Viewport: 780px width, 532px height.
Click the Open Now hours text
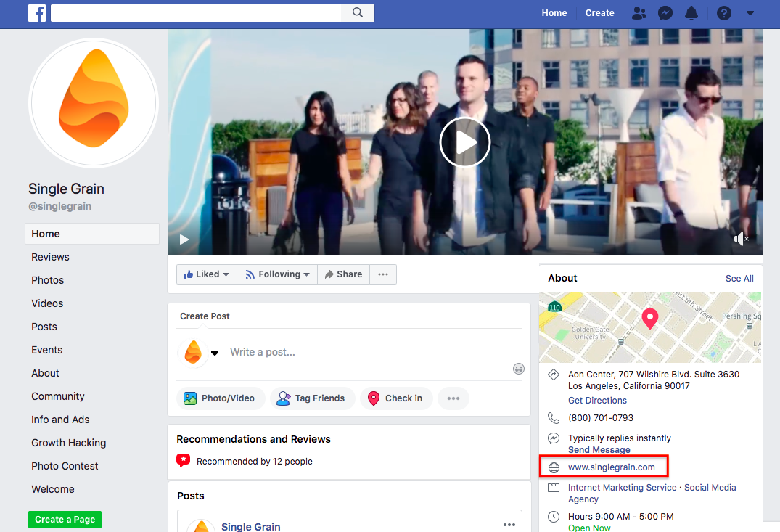coord(589,528)
